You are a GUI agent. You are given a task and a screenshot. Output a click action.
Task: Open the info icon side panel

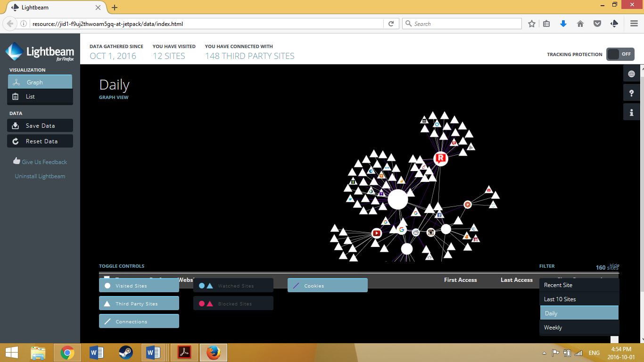(x=631, y=112)
